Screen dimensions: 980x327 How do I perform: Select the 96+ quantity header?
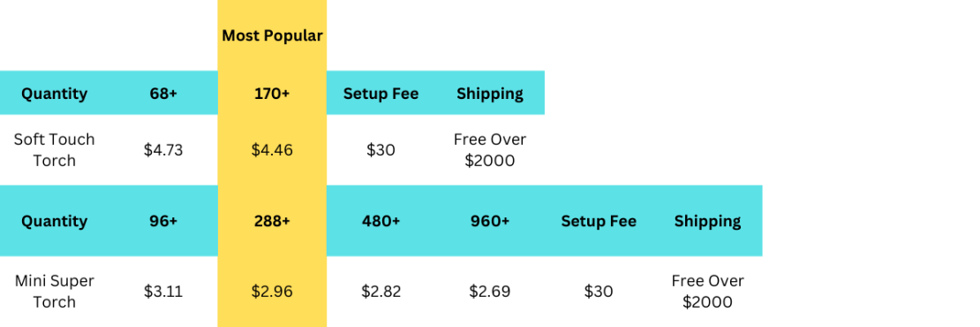(x=163, y=221)
